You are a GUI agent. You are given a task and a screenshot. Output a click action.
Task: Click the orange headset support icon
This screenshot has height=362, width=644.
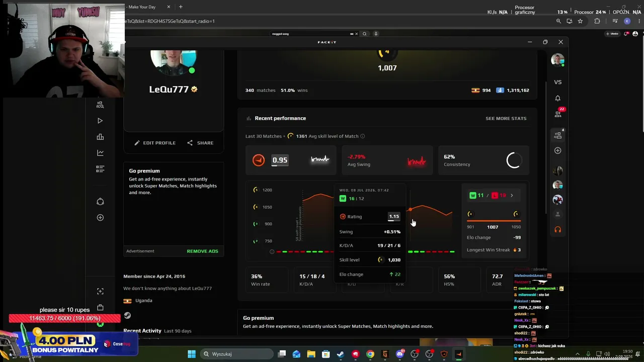click(x=557, y=229)
